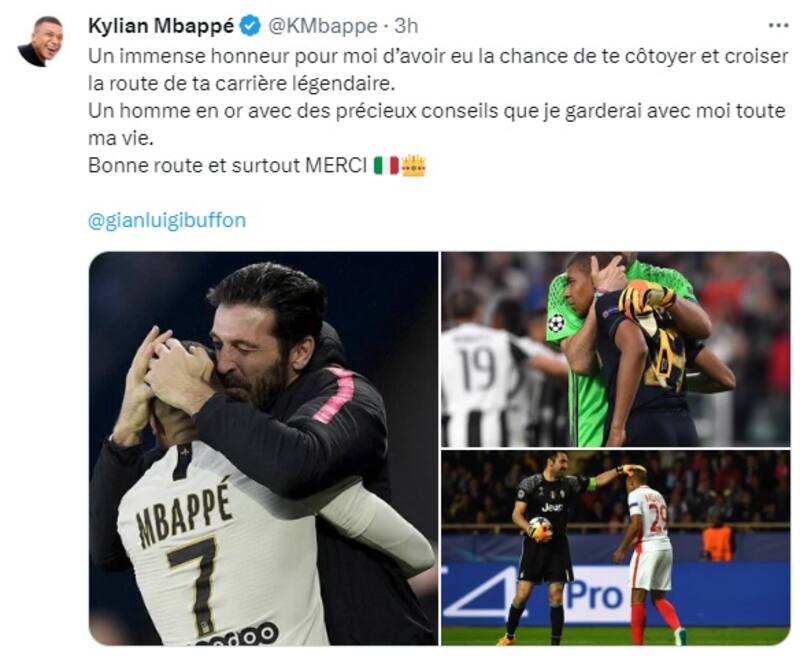Viewport: 800px width, 662px height.
Task: Click the "Un homme en or" sentence
Action: (436, 124)
